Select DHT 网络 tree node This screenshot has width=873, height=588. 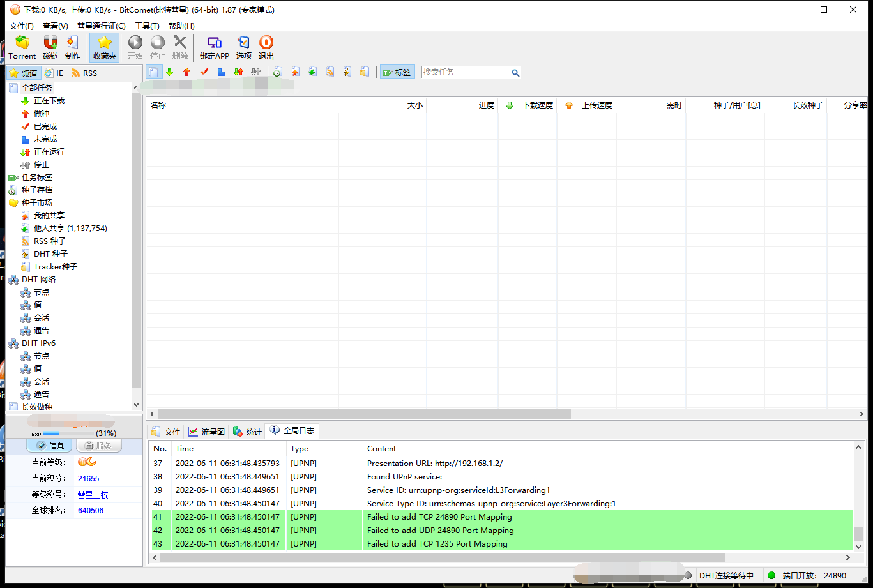click(38, 280)
